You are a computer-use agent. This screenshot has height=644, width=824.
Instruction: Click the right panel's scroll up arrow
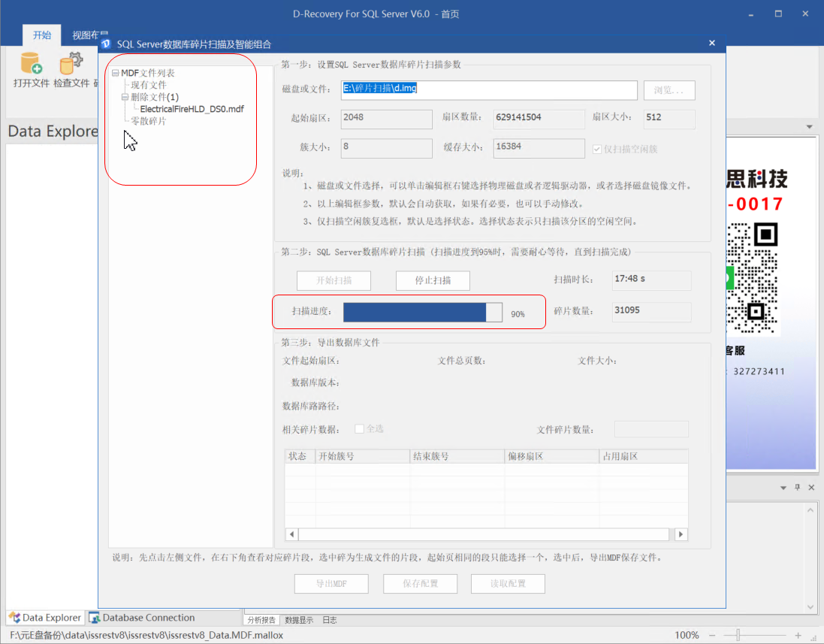tap(810, 510)
